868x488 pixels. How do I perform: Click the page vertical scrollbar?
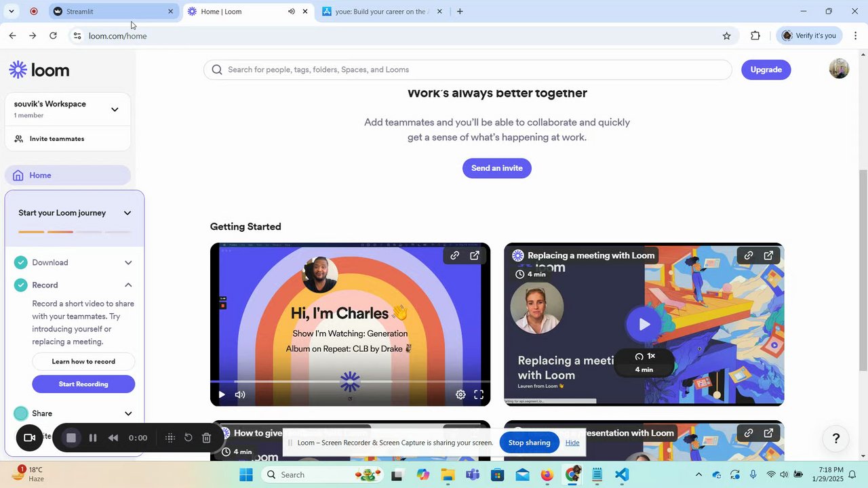863,270
